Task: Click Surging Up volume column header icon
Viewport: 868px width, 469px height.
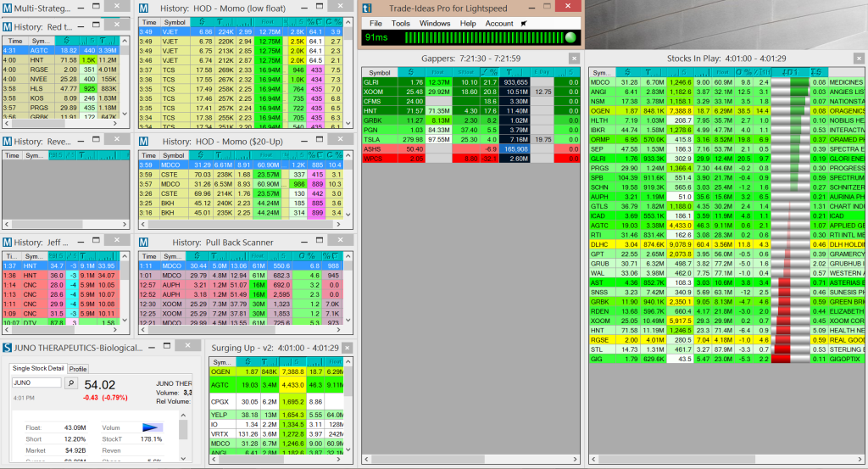Action: (x=270, y=361)
